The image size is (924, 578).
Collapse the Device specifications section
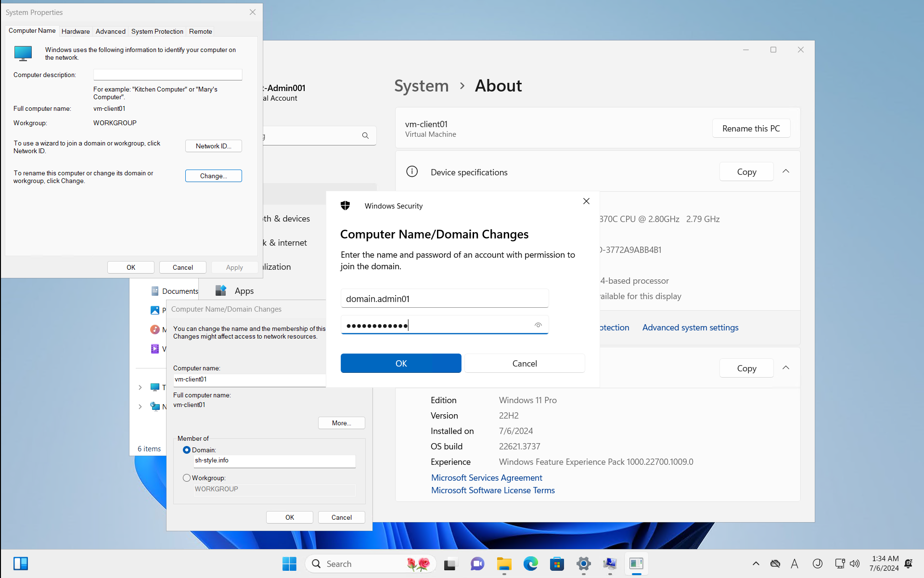point(786,171)
